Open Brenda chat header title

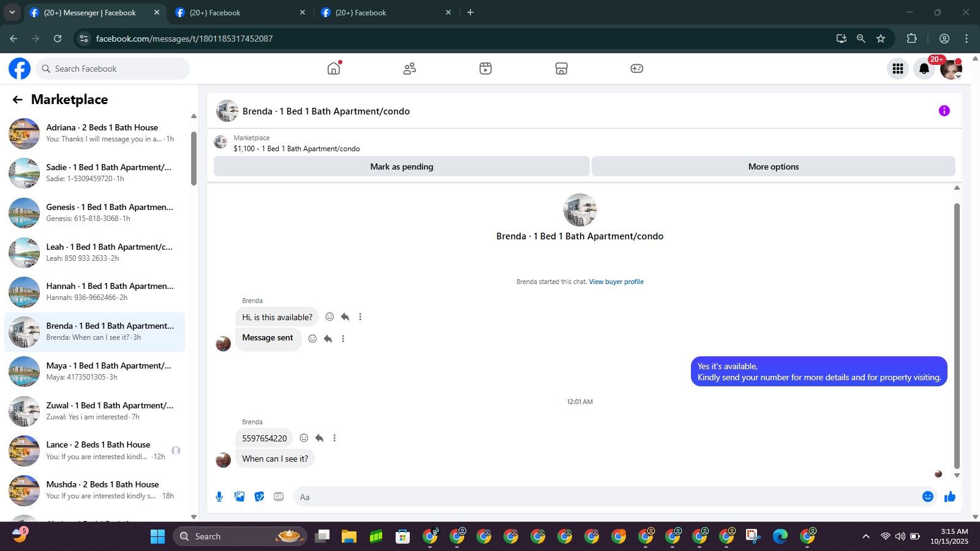(x=326, y=111)
